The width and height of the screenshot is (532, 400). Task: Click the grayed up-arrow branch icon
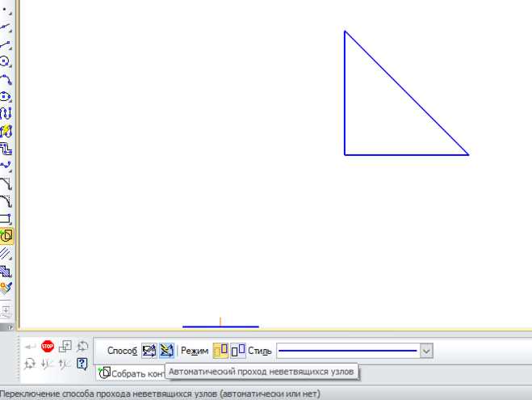pyautogui.click(x=65, y=364)
